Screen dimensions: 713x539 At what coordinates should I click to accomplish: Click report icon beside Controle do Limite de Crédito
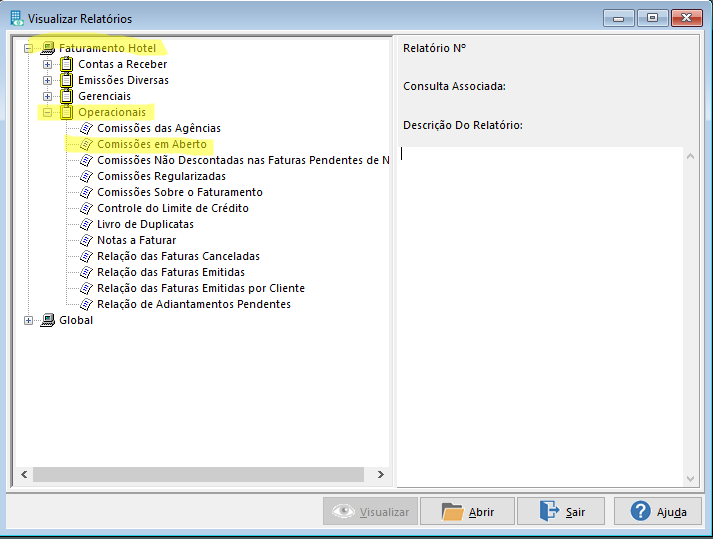pos(86,208)
